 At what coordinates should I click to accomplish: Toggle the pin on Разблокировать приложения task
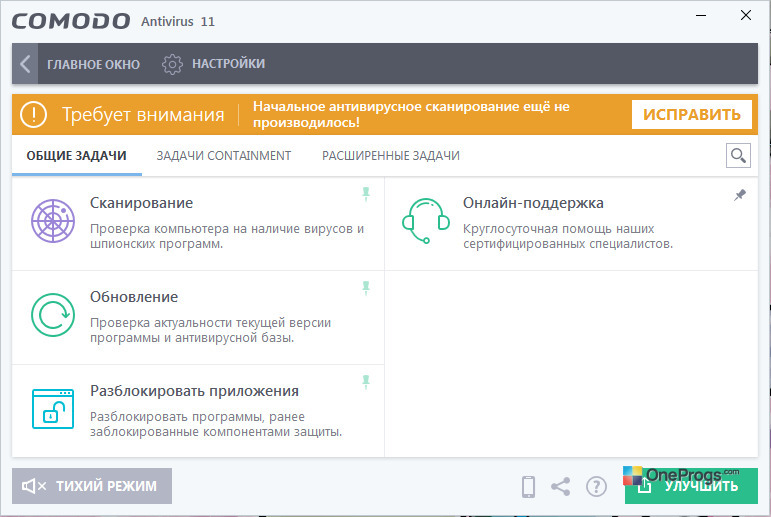point(366,382)
